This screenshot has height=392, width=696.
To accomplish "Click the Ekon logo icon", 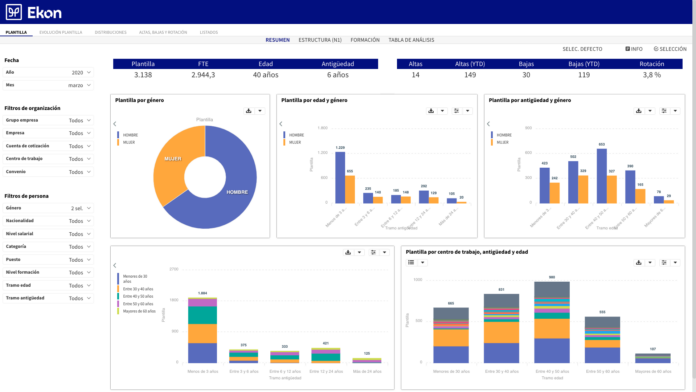I will coord(14,12).
